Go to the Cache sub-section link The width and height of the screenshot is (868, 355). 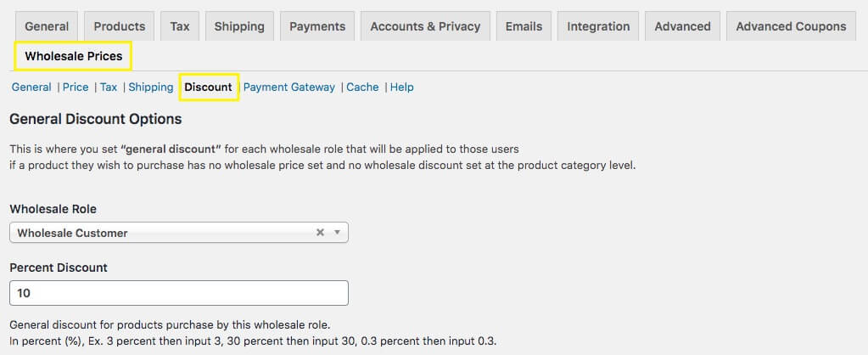pos(362,87)
